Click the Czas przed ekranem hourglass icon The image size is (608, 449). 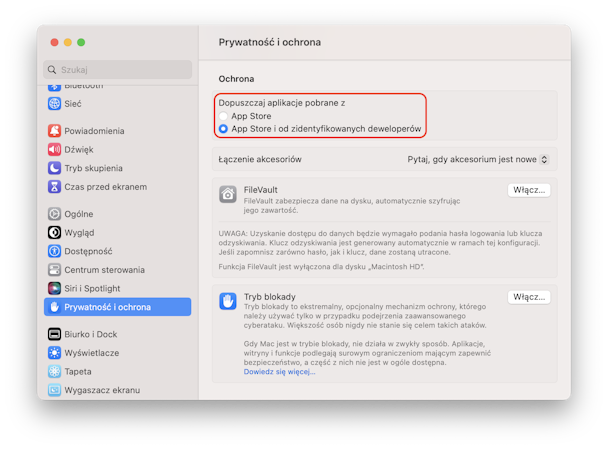[54, 187]
